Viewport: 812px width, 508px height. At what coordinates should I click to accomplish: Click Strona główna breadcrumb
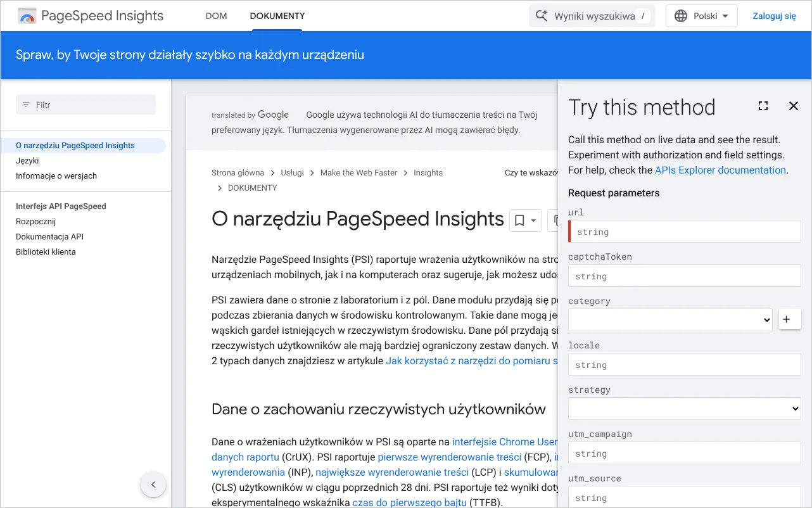(238, 173)
